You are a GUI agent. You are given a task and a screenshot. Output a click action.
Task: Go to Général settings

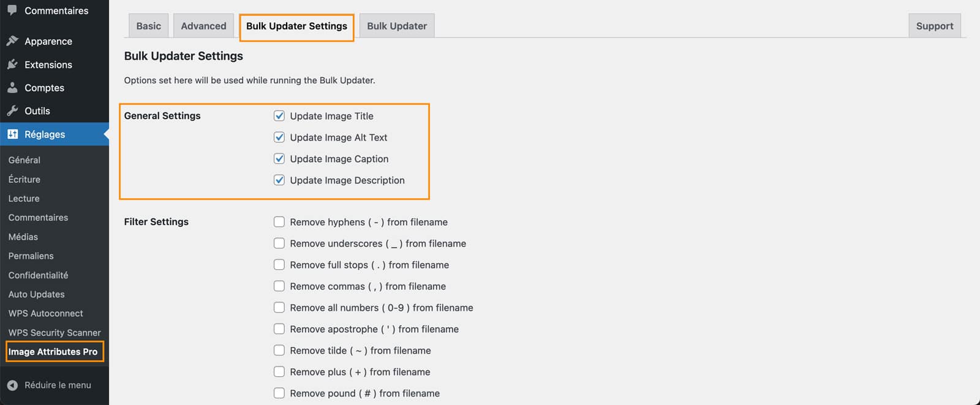click(24, 160)
